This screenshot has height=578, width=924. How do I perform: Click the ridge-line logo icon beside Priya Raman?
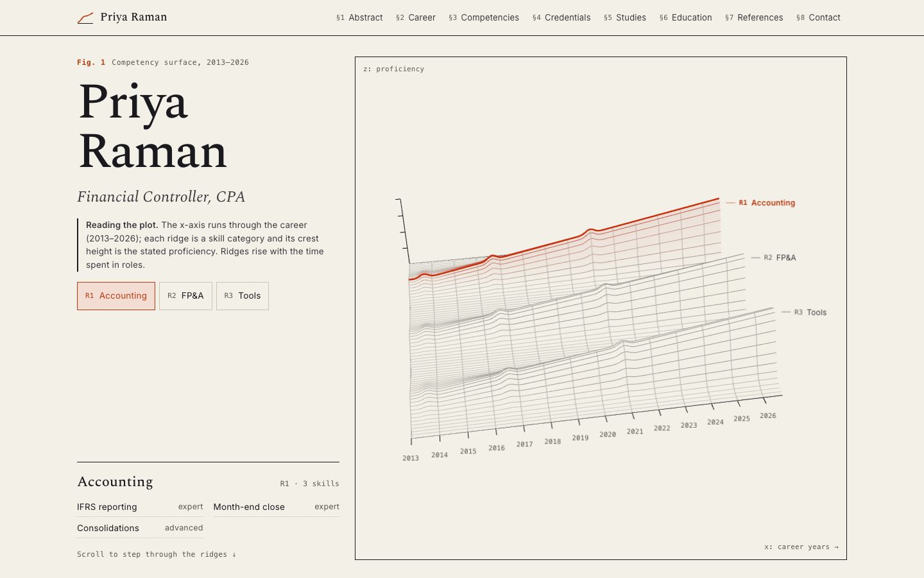85,18
